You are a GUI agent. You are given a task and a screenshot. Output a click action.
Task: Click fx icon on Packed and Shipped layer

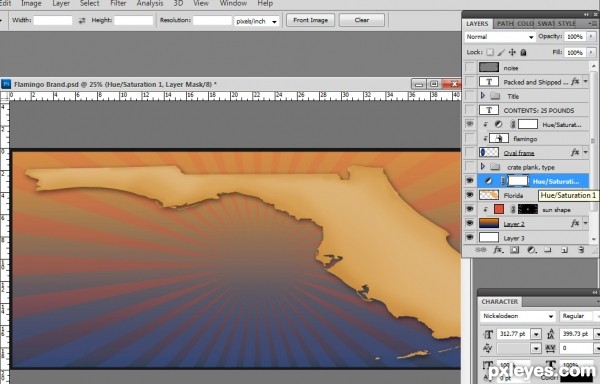[575, 81]
